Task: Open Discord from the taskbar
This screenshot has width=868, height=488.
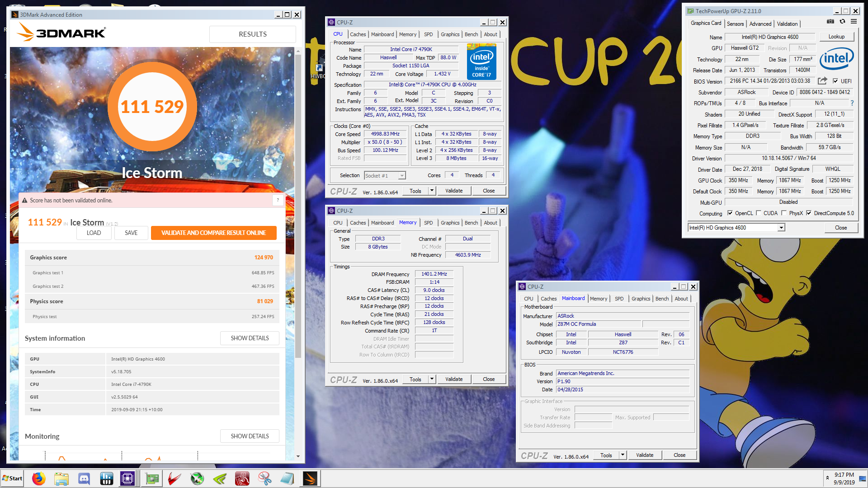Action: click(x=84, y=479)
